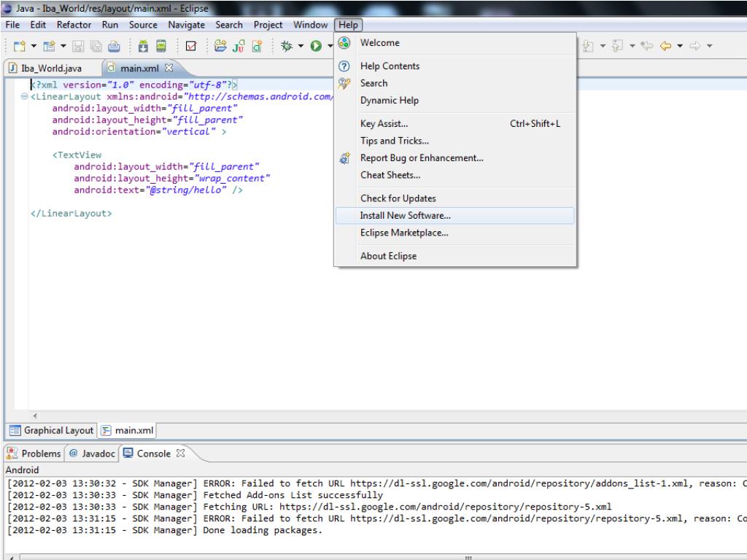Select the main.xml source tab at bottom
Viewport: 747px width, 560px height.
click(x=128, y=430)
